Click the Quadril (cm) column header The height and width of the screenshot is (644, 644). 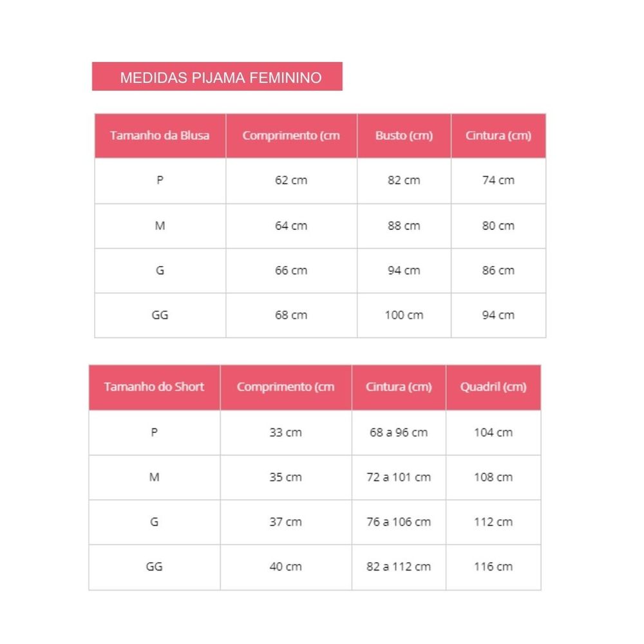[x=493, y=387]
